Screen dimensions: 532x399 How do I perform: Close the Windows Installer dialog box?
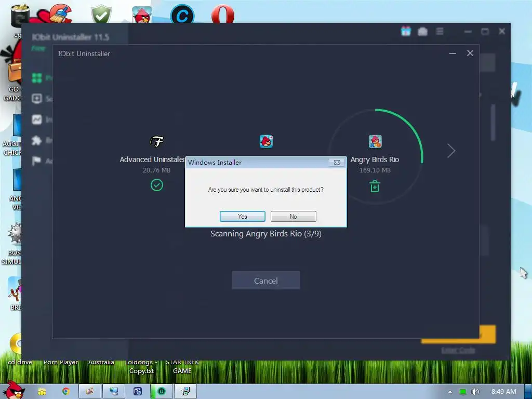click(x=337, y=163)
